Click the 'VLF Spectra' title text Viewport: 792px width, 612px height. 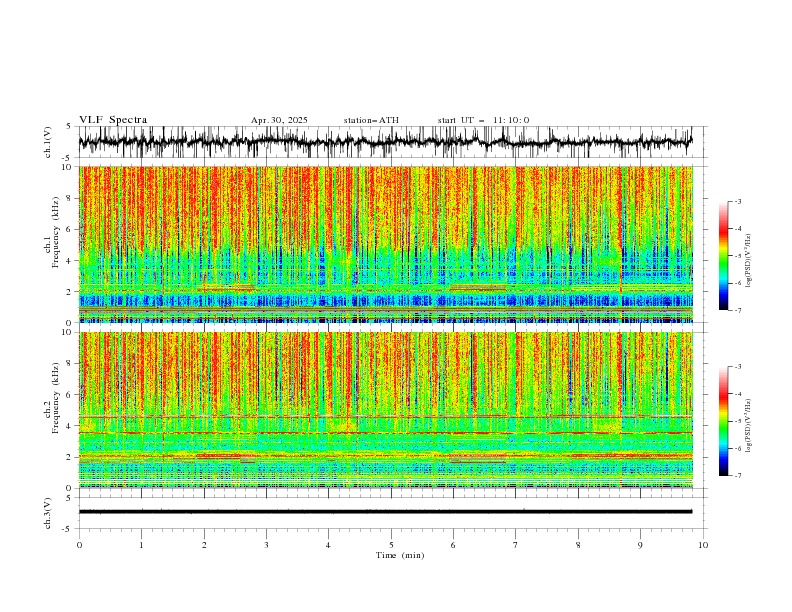point(113,120)
